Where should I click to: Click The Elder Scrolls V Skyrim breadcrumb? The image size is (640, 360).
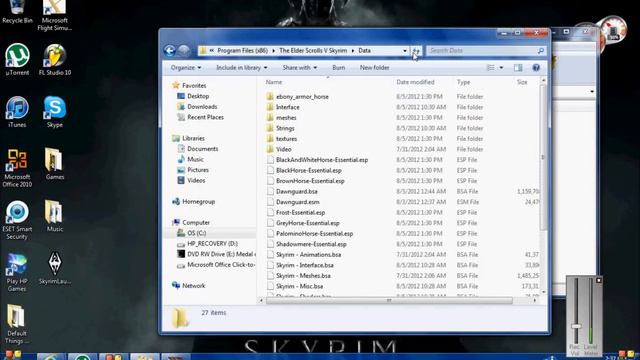(313, 51)
